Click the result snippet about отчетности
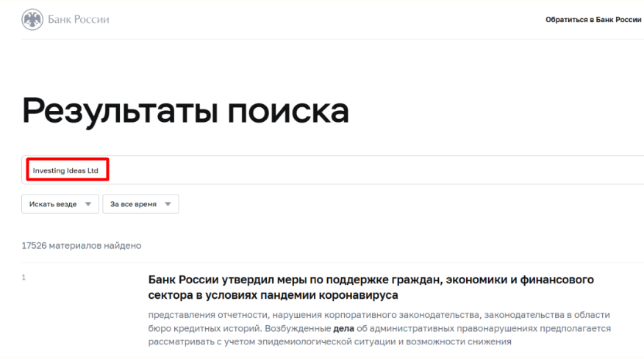 click(379, 328)
